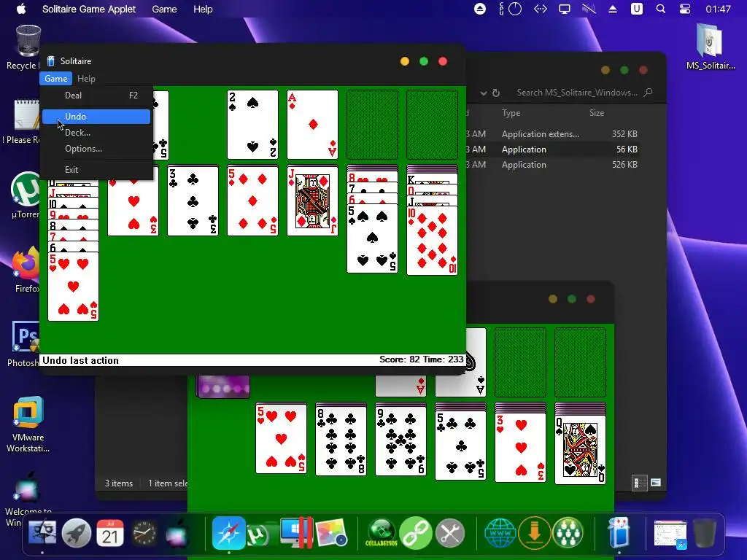Select the 352 KB Application extension row
This screenshot has height=560, width=747.
pyautogui.click(x=553, y=134)
